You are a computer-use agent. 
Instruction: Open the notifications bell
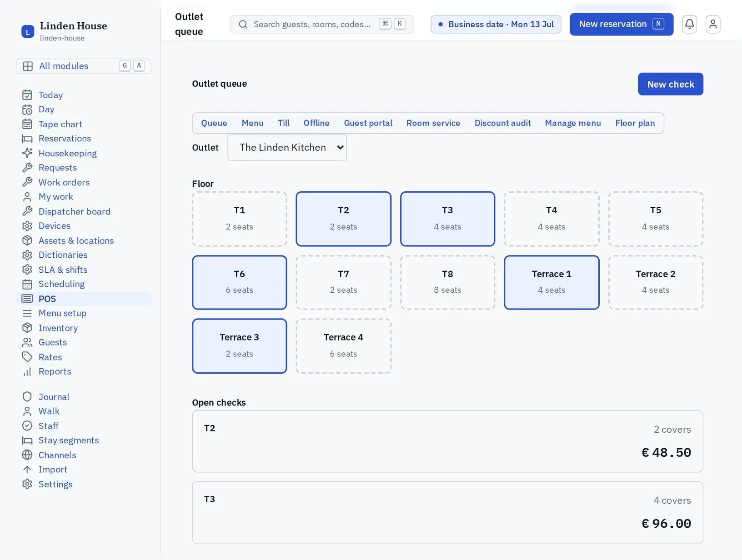[x=689, y=24]
